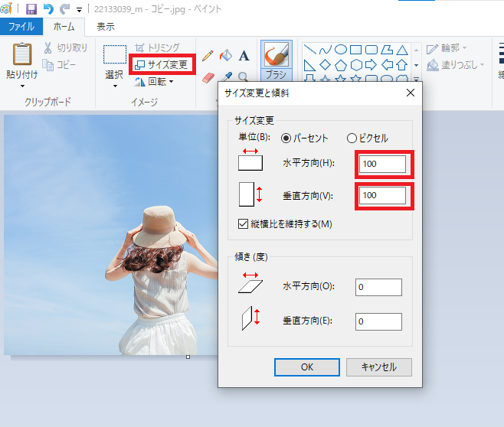Image resolution: width=504 pixels, height=427 pixels.
Task: Click the 切り取り scissors button
Action: pyautogui.click(x=66, y=48)
